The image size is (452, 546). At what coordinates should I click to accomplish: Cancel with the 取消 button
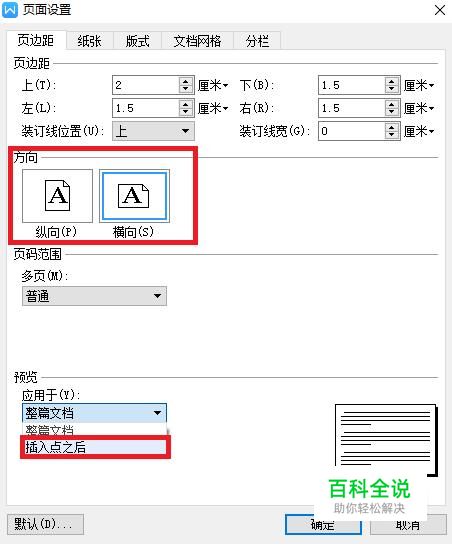pos(408,524)
